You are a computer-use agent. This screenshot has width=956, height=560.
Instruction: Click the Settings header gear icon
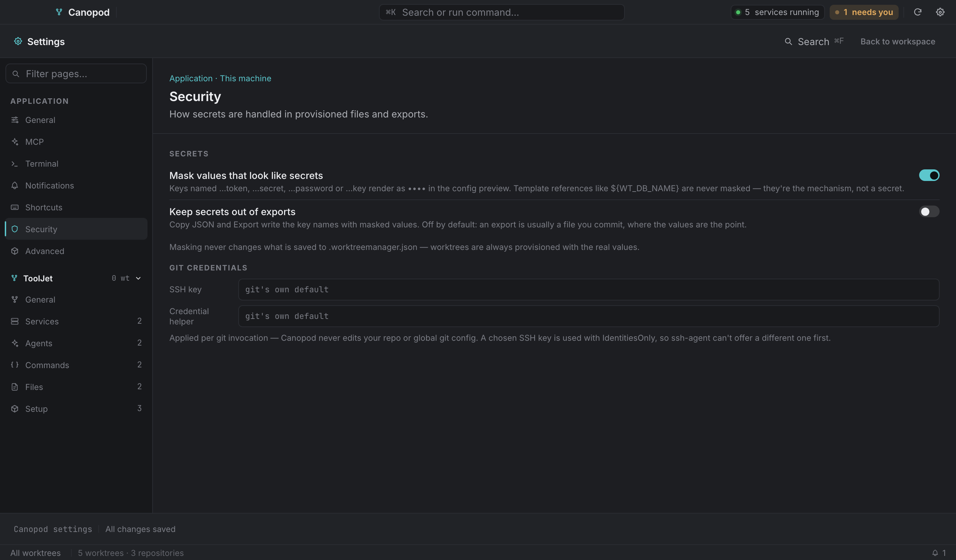18,41
